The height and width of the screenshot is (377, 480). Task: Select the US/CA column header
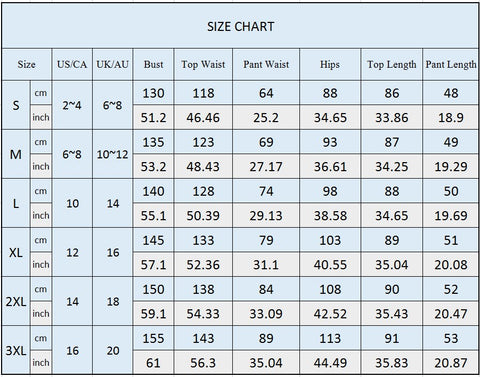click(x=72, y=64)
